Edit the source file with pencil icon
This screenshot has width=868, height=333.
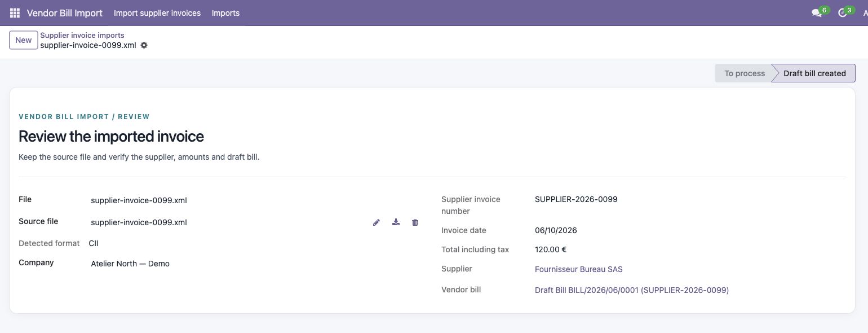[x=377, y=222]
